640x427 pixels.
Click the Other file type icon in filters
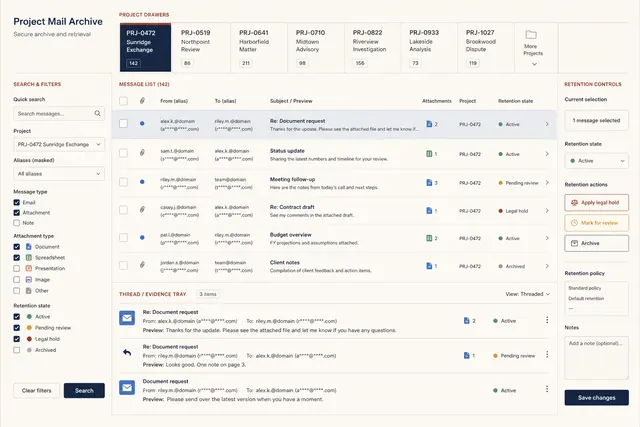[x=29, y=291]
